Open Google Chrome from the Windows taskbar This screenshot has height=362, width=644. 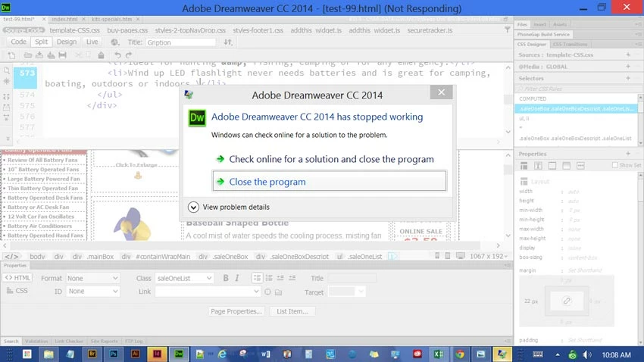[x=460, y=354]
